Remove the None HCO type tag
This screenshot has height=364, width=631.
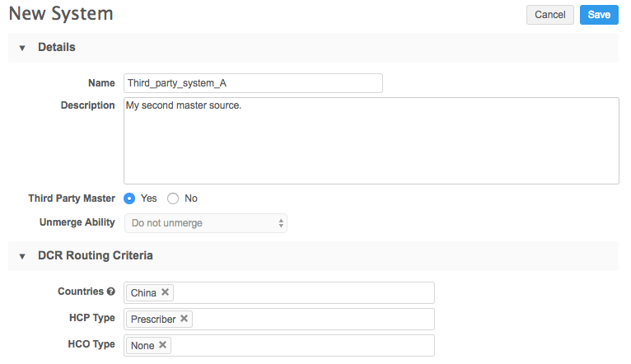click(x=162, y=345)
